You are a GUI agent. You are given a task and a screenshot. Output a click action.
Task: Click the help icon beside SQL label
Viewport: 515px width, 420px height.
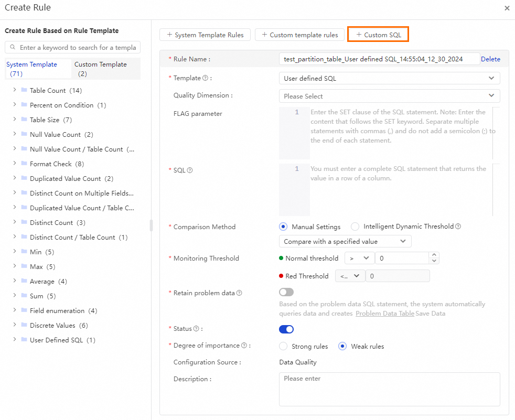point(190,170)
